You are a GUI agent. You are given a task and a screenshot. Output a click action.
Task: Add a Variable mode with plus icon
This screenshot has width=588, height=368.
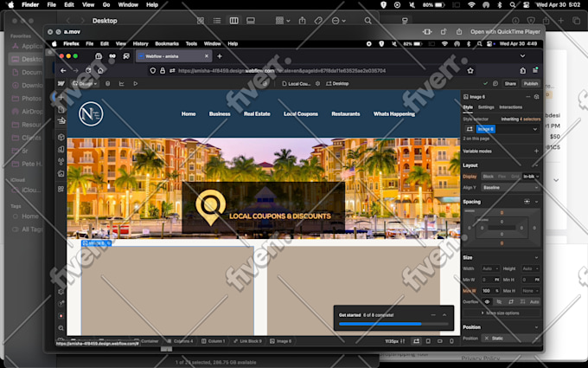click(x=536, y=151)
